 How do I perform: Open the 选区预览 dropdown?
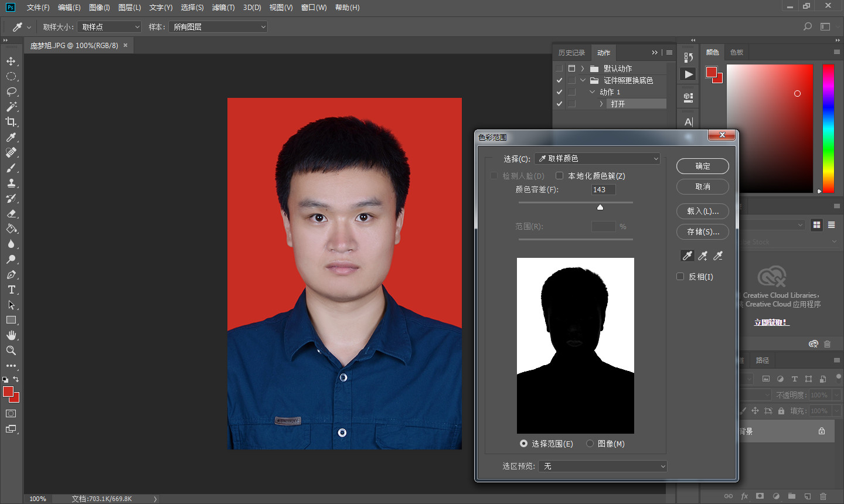click(603, 466)
